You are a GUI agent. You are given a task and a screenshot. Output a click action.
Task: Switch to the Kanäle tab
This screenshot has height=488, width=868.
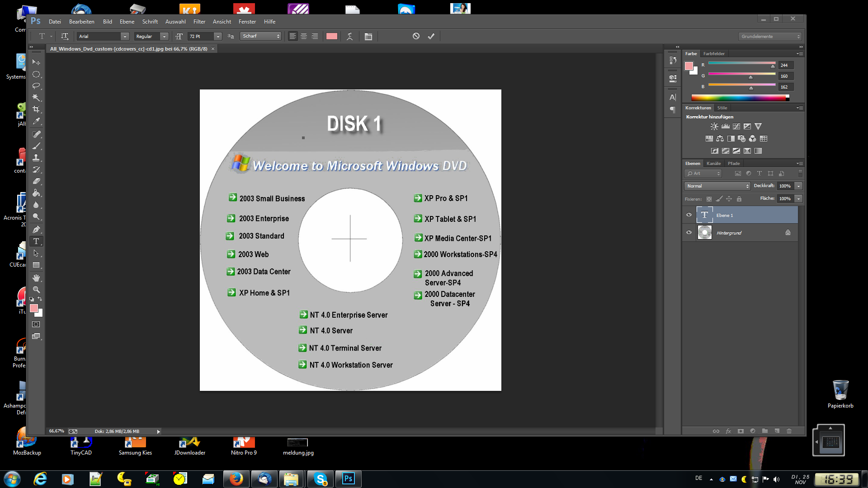pyautogui.click(x=714, y=164)
